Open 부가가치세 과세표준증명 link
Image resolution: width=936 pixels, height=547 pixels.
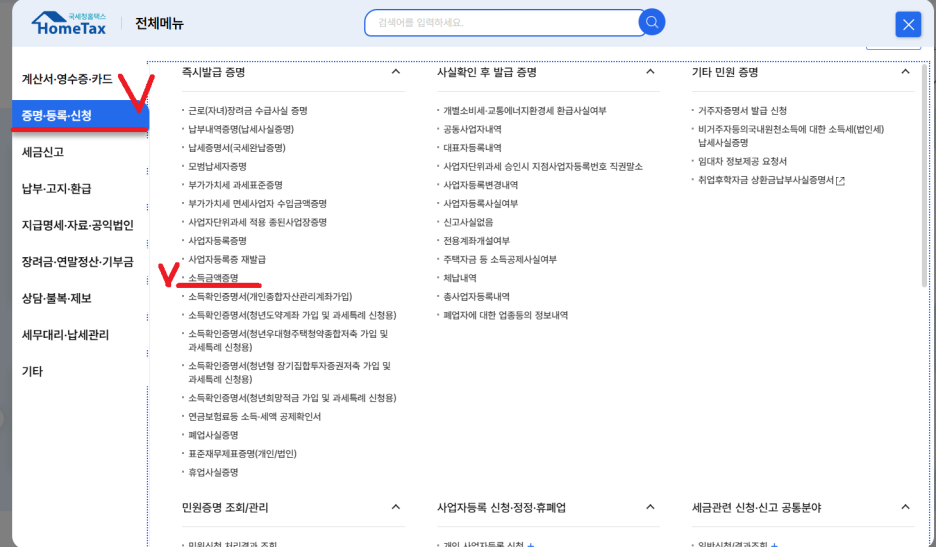[235, 185]
